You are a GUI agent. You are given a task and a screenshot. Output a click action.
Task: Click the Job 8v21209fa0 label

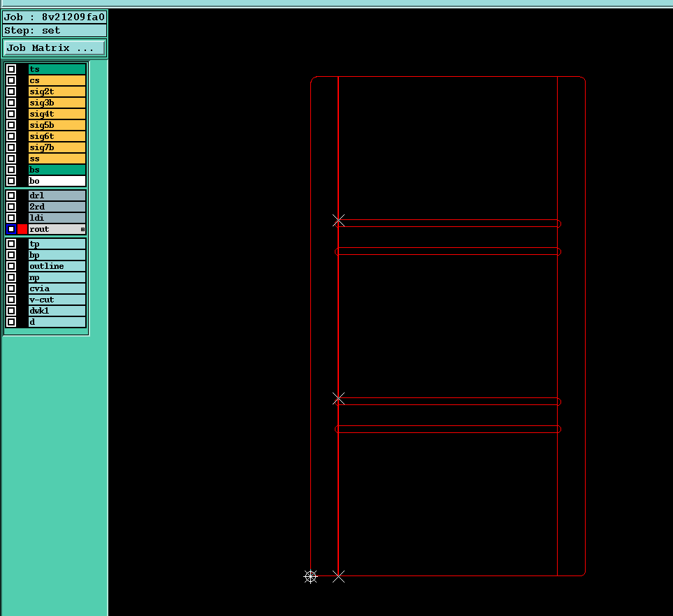[x=55, y=17]
